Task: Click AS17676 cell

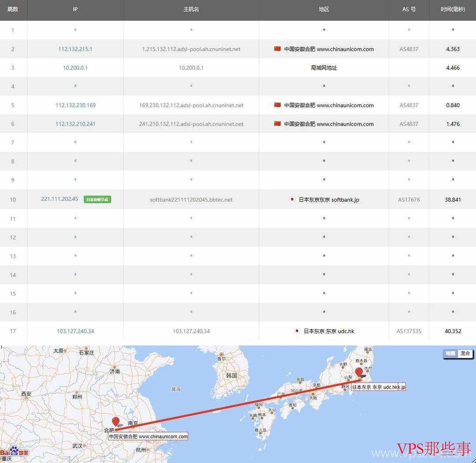Action: (x=409, y=200)
